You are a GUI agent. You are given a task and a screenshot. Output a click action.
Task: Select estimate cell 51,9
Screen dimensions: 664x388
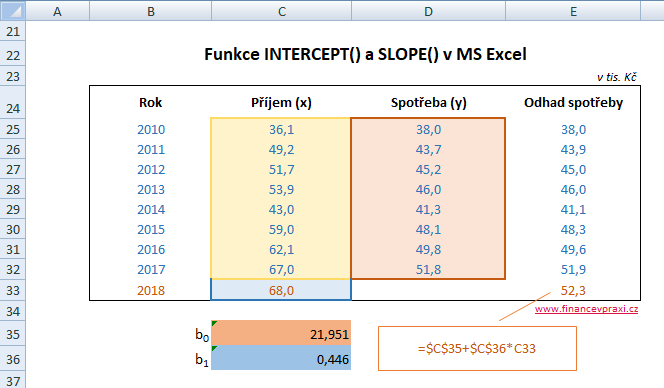pos(573,269)
